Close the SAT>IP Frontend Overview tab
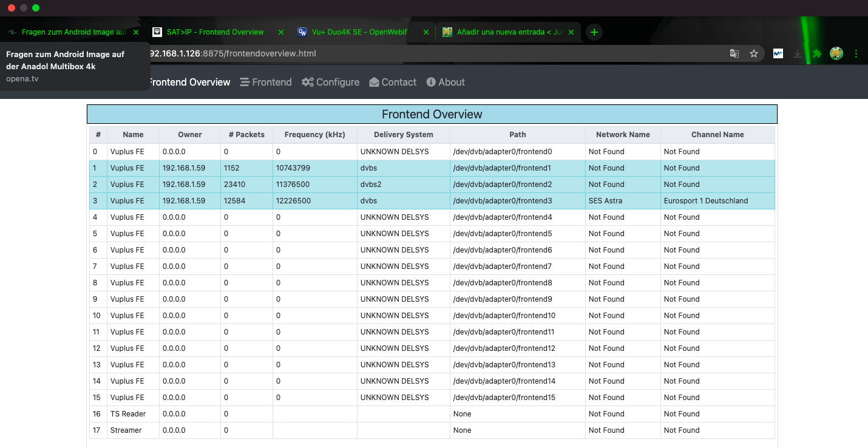This screenshot has height=448, width=868. (280, 32)
